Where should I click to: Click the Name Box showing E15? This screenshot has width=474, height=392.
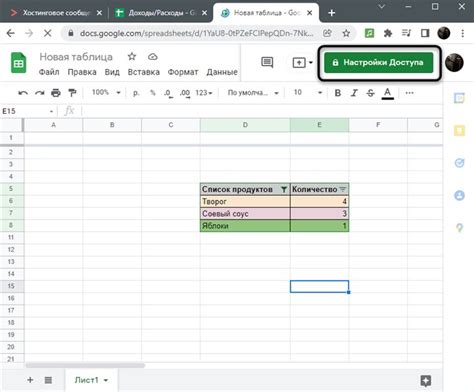pos(28,111)
